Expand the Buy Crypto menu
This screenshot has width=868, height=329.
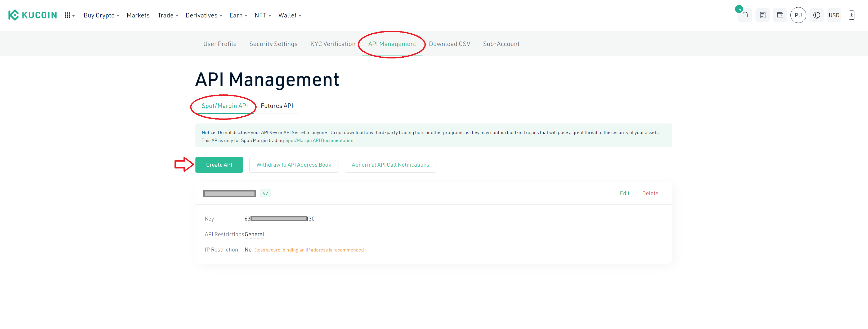101,15
